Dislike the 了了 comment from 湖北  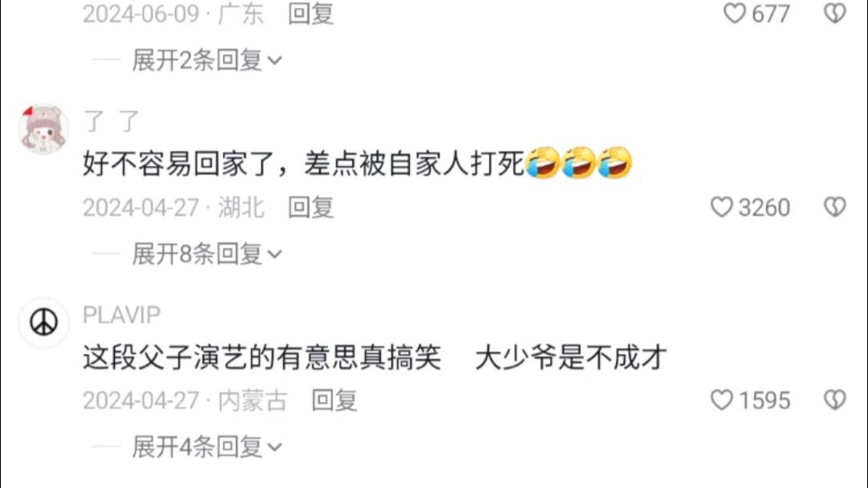(835, 207)
